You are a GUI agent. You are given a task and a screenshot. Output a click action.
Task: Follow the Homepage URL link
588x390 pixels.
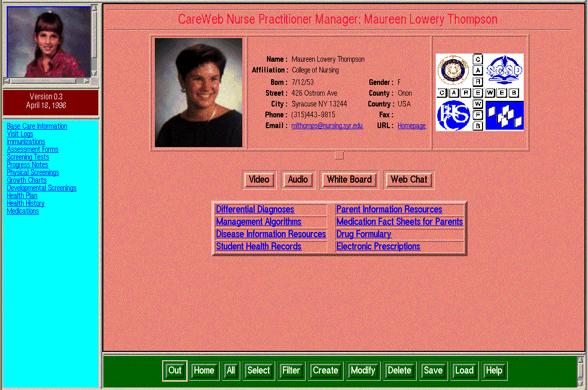[412, 126]
